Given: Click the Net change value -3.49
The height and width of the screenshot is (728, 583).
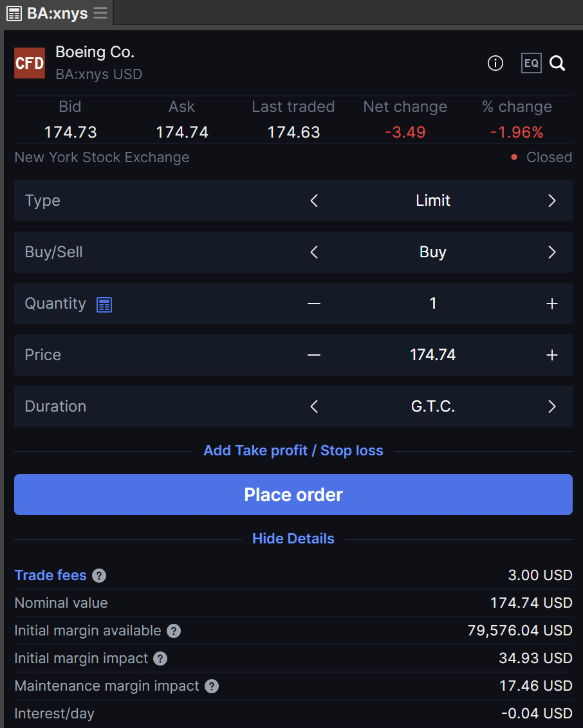Looking at the screenshot, I should [405, 132].
